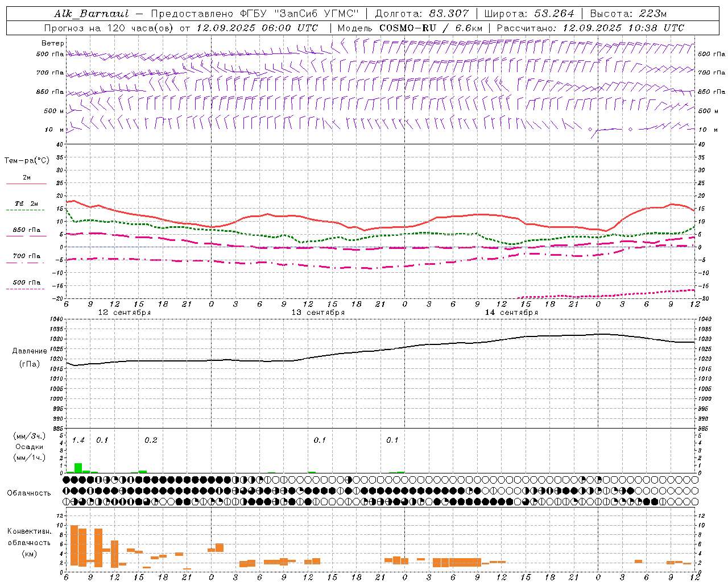Select the Широта: 53.264 header field
728x582 pixels.
coord(529,14)
